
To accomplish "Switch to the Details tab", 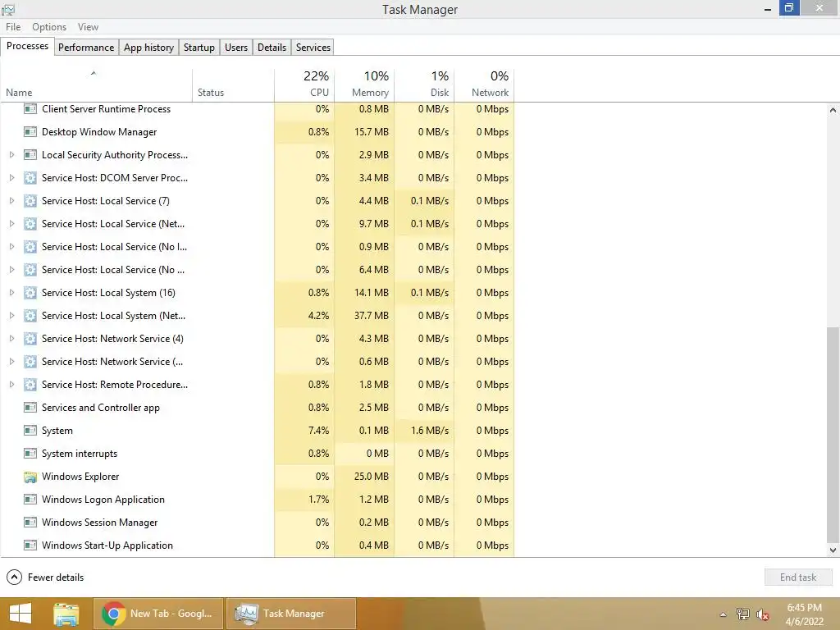I will (272, 47).
